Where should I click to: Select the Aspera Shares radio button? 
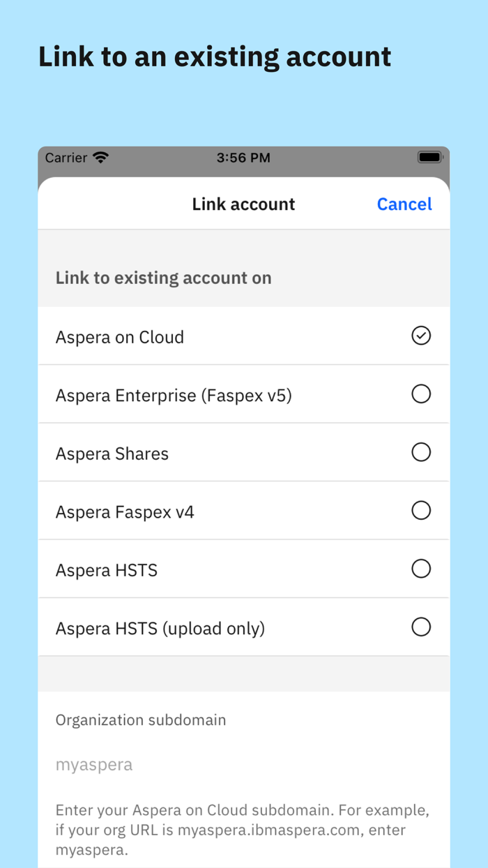(x=421, y=452)
